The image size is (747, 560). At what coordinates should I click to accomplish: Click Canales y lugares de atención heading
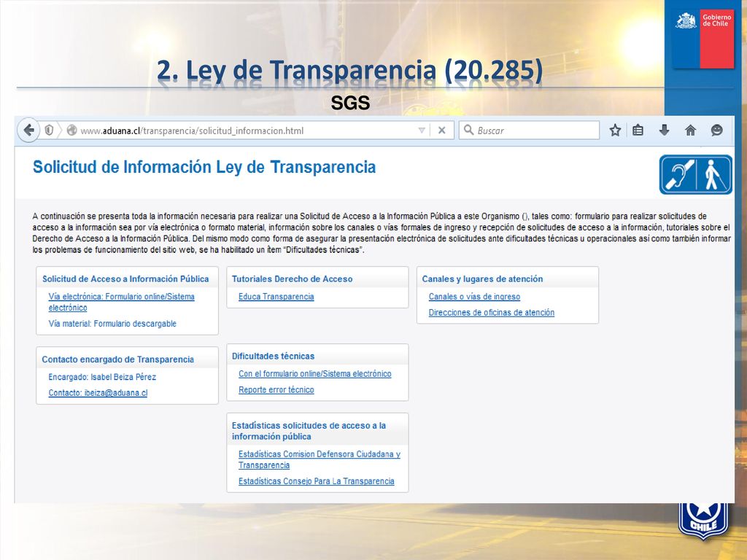482,279
